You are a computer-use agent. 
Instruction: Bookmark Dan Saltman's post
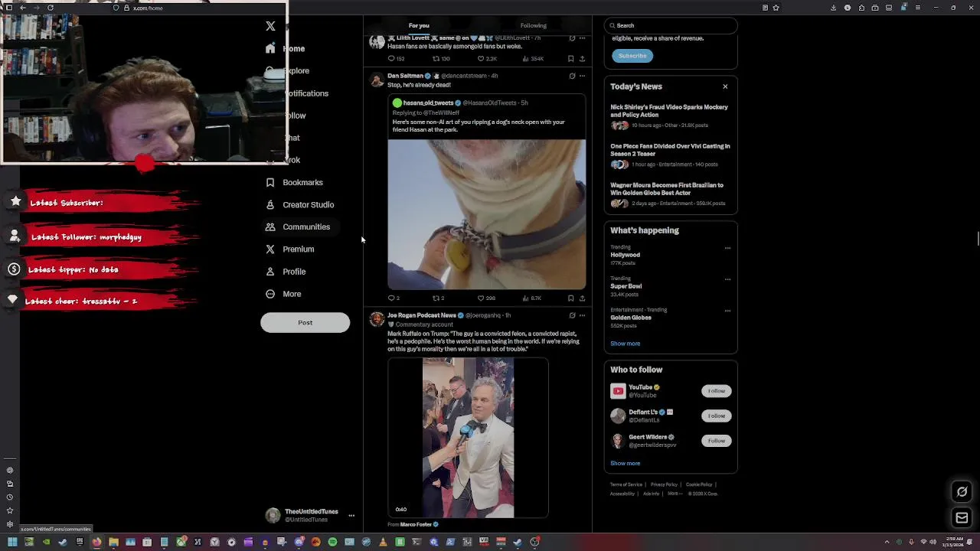click(570, 298)
